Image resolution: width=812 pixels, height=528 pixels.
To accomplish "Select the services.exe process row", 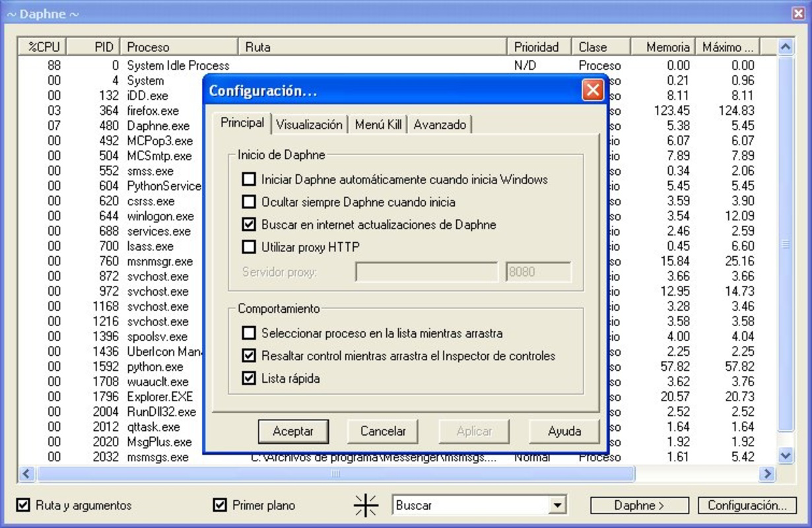I will pyautogui.click(x=159, y=232).
